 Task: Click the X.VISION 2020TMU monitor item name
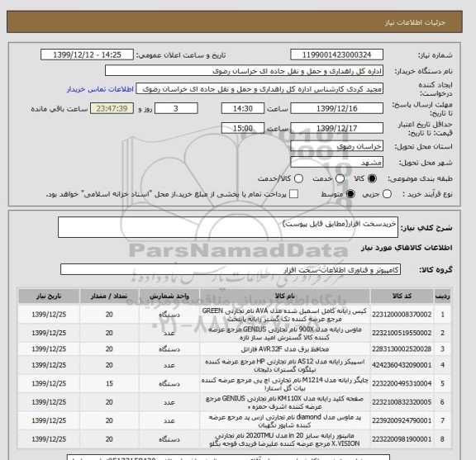[285, 439]
